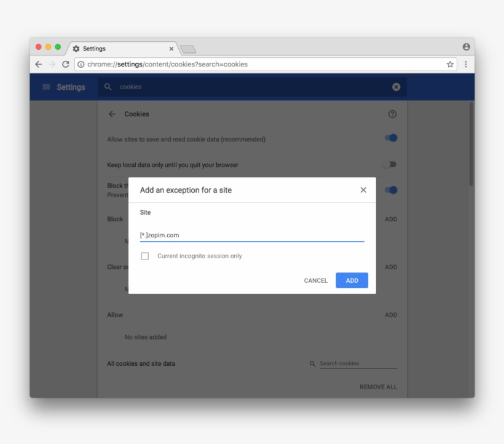Click the bookmark star icon
This screenshot has height=444, width=504.
click(x=449, y=64)
